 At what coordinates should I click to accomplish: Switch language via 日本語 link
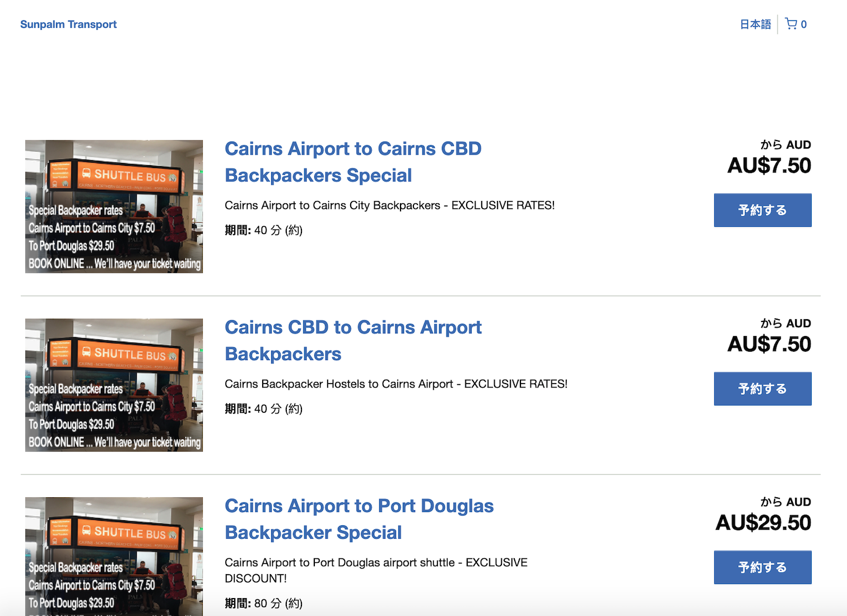click(x=755, y=24)
